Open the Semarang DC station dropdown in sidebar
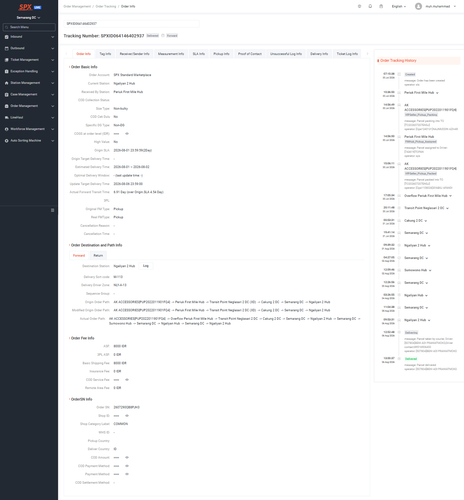Image resolution: width=464 pixels, height=500 pixels. tap(28, 18)
